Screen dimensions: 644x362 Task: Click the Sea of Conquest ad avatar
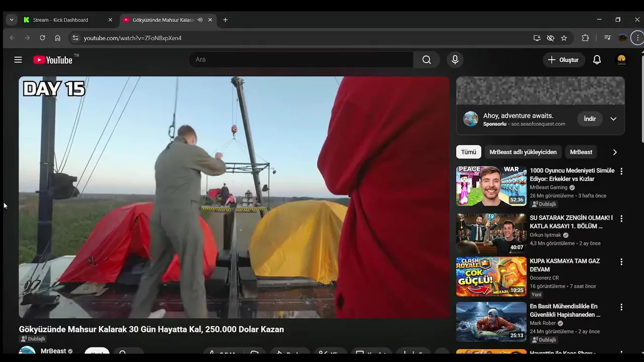(x=470, y=119)
